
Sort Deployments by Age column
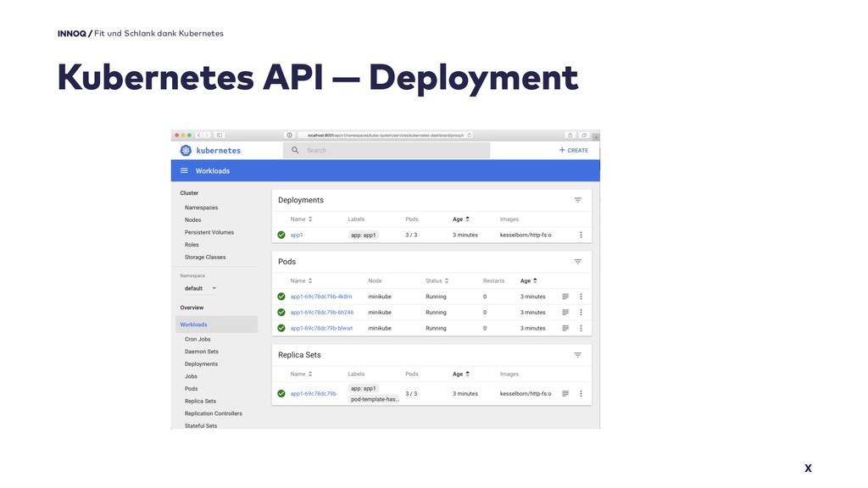(x=461, y=219)
